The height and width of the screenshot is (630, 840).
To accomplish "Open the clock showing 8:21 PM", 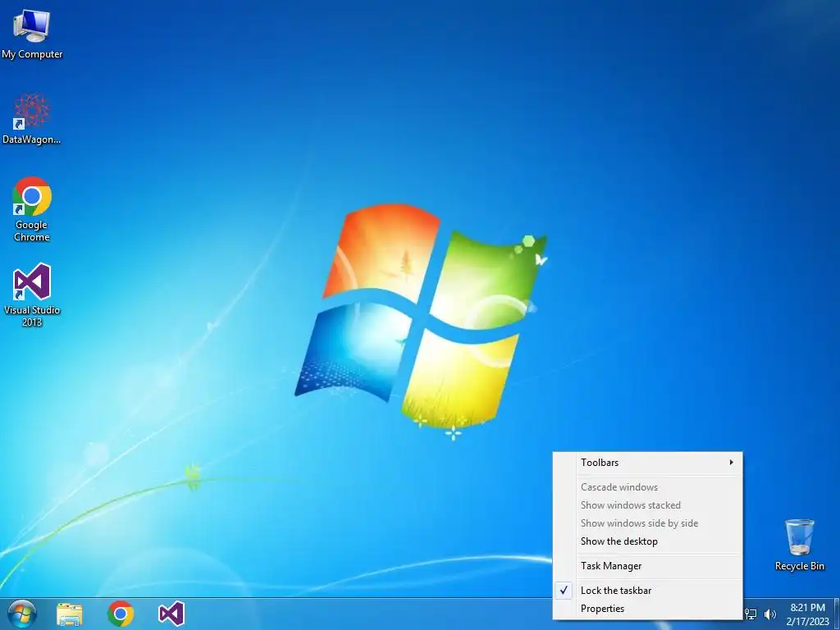I will click(x=807, y=614).
